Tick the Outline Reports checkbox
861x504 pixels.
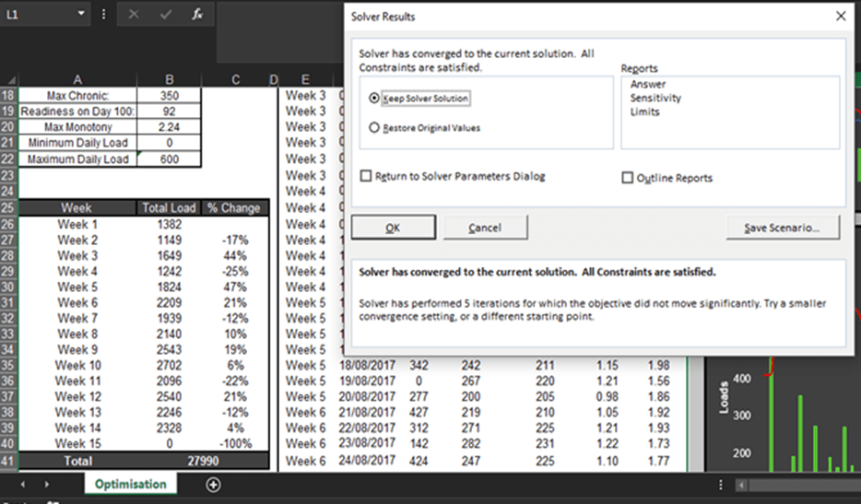[x=628, y=178]
